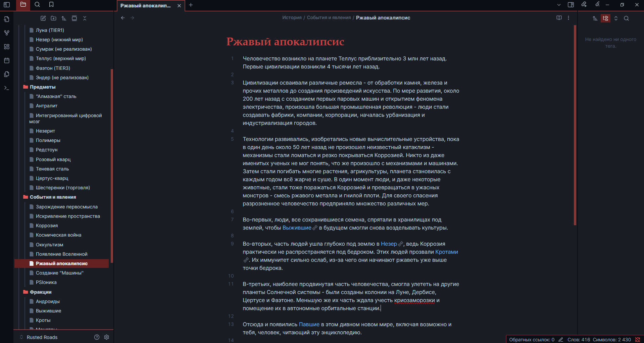Click the word count Слов: 416 status
This screenshot has height=343, width=644.
(579, 340)
